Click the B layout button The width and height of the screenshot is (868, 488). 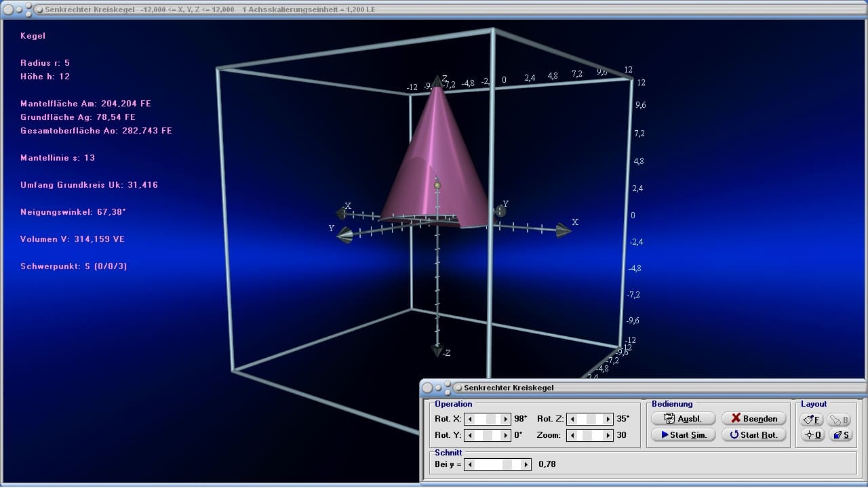point(840,419)
